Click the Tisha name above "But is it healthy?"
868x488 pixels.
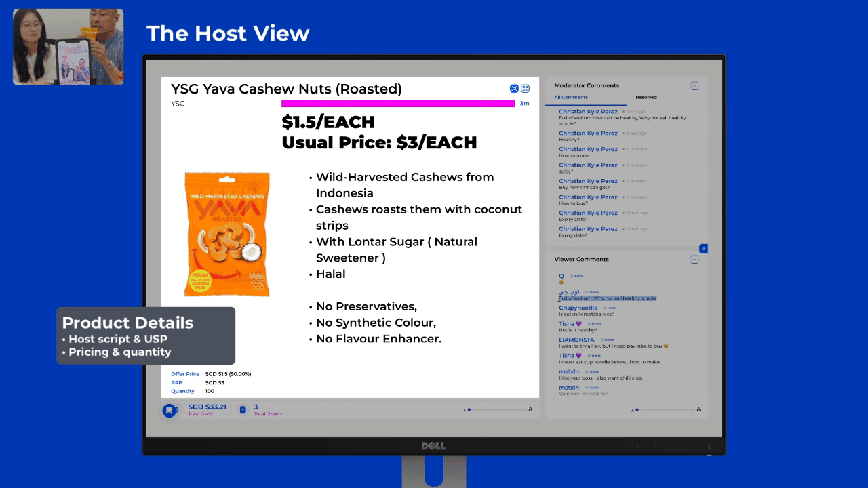[x=570, y=324]
